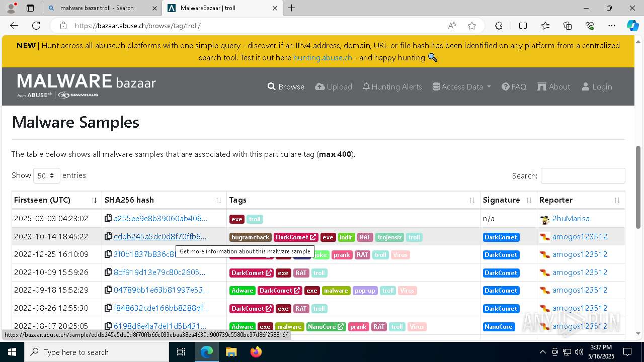This screenshot has height=362, width=644.
Task: Open the Collections icon
Action: [x=568, y=26]
